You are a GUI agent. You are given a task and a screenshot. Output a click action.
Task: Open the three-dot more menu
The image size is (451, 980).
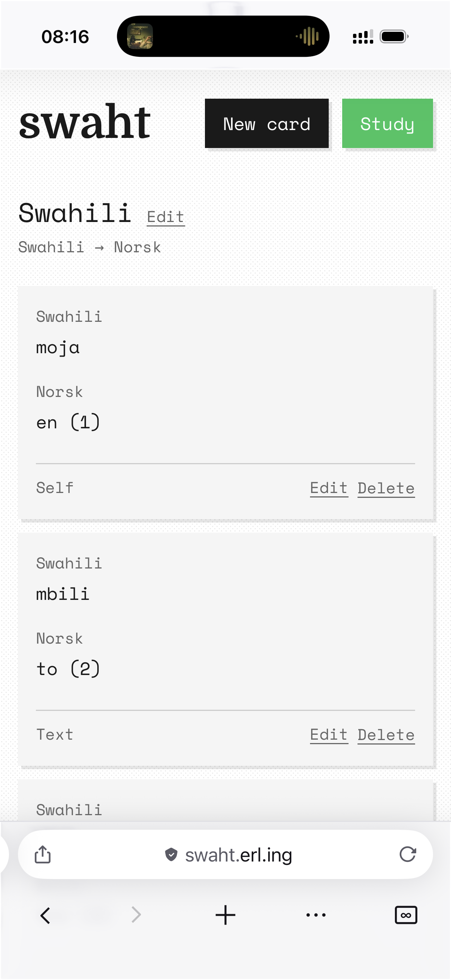coord(316,915)
